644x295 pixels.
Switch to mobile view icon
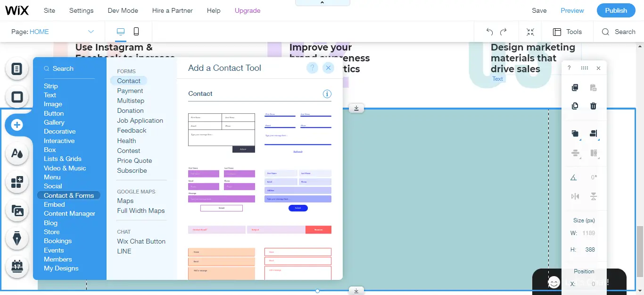(x=136, y=32)
